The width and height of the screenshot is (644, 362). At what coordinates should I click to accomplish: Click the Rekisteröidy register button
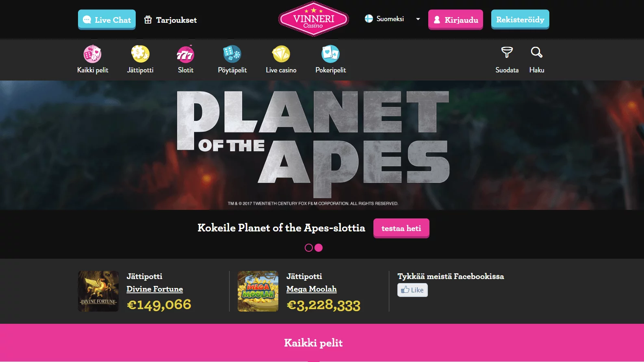coord(520,20)
